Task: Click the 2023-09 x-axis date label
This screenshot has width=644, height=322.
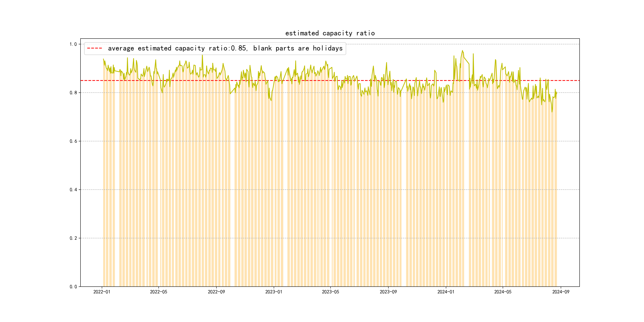Action: coord(388,292)
